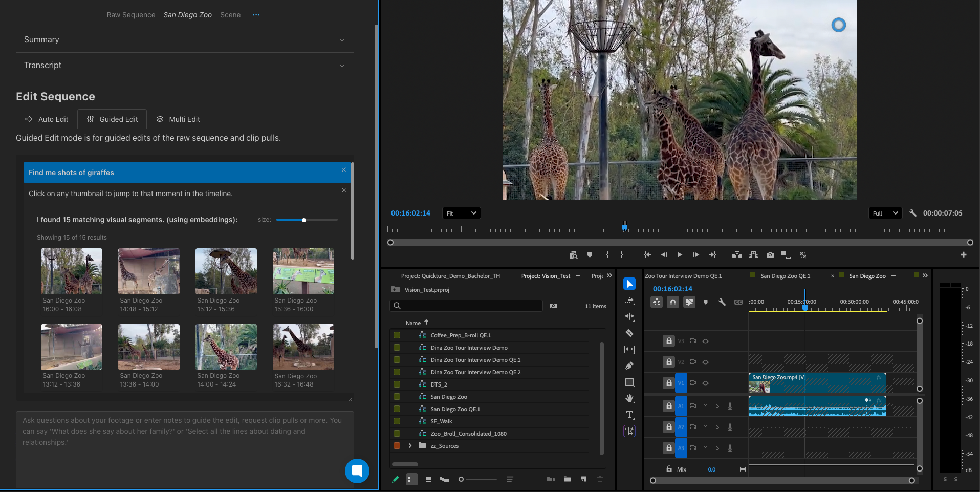Viewport: 980px width, 492px height.
Task: Select the Hand tool
Action: 629,398
